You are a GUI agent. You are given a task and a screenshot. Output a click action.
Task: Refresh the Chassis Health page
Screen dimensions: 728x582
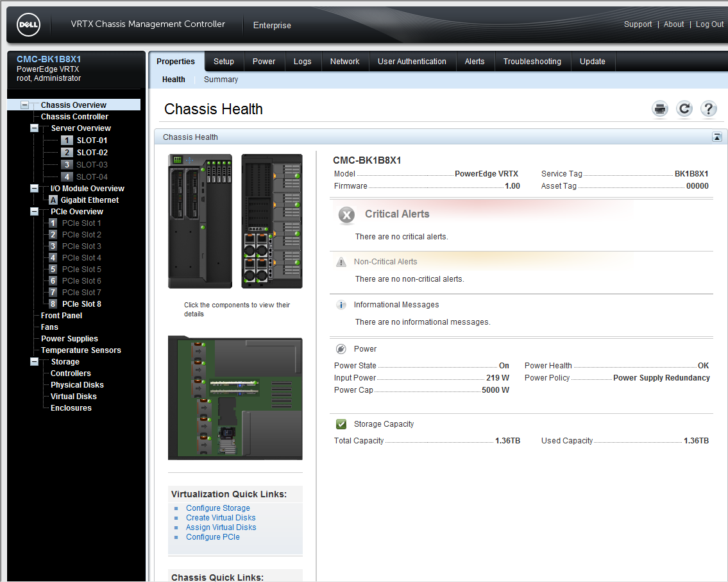[x=684, y=109]
